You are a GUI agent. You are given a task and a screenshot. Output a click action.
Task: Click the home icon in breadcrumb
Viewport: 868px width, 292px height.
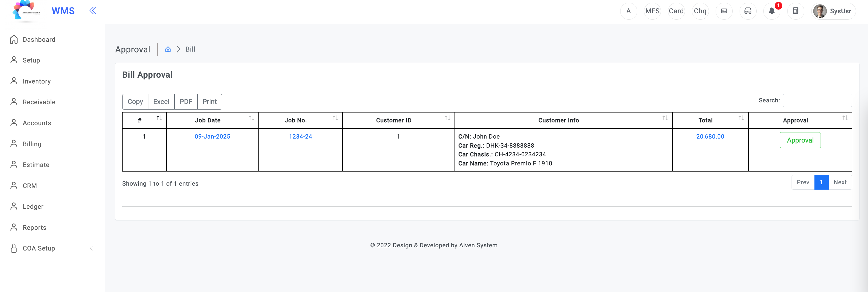click(168, 49)
